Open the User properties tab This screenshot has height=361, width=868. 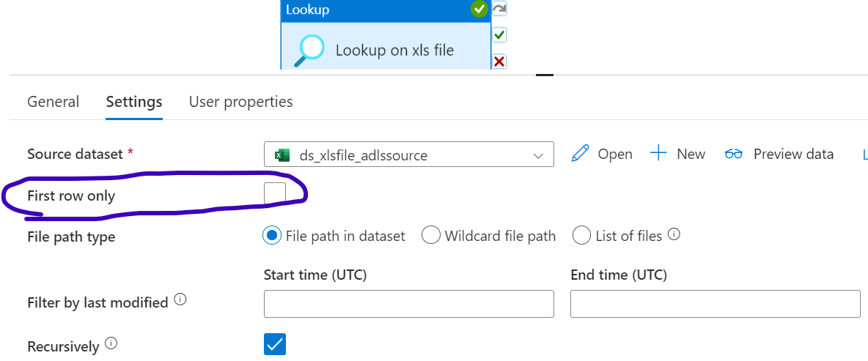click(240, 102)
